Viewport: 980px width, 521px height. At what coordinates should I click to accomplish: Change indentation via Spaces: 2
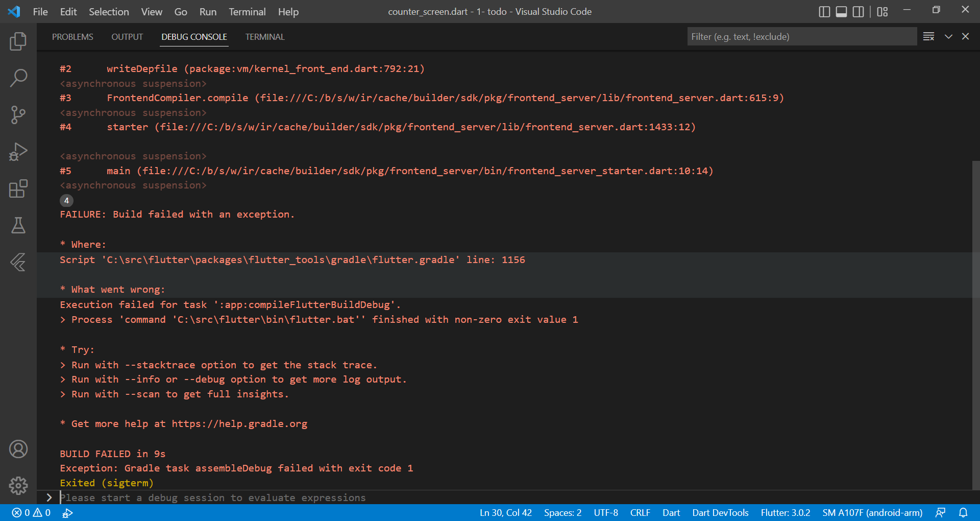(x=562, y=513)
